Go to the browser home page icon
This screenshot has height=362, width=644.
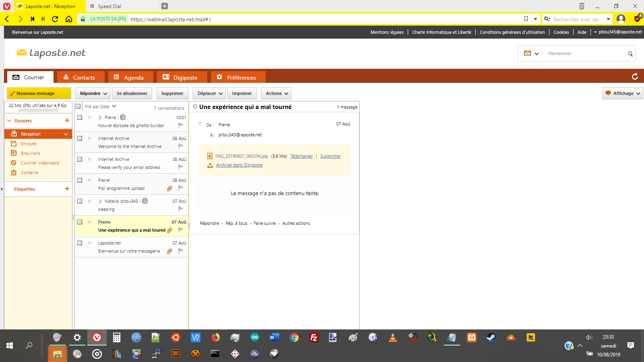[x=69, y=19]
